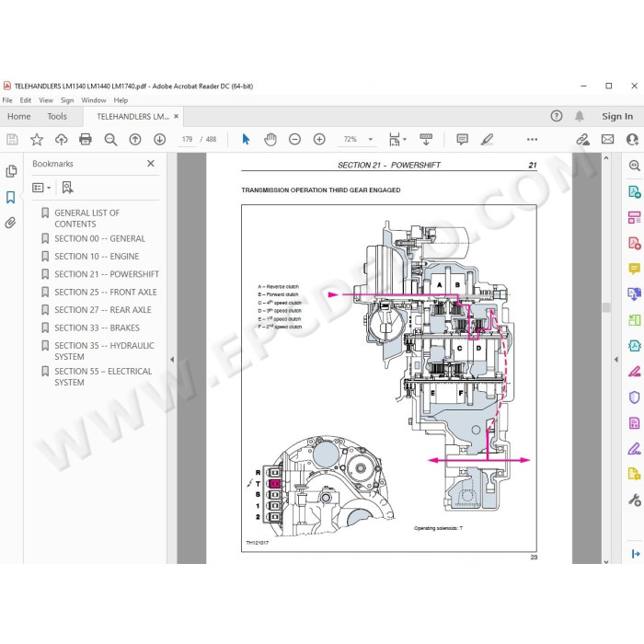Toggle the Bookmarks panel icon
Viewport: 644px width, 644px height.
pyautogui.click(x=11, y=198)
